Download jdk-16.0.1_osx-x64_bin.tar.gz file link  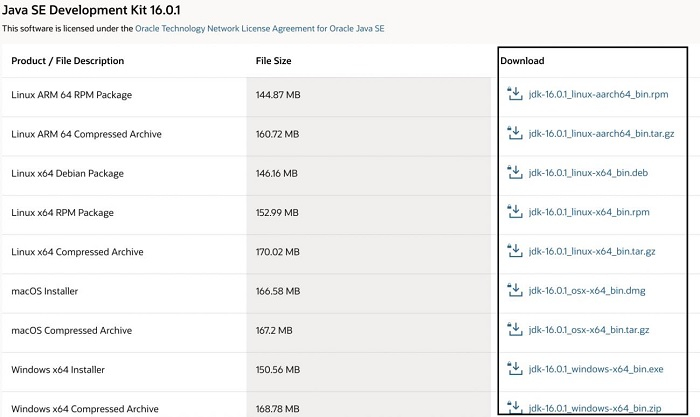[589, 330]
